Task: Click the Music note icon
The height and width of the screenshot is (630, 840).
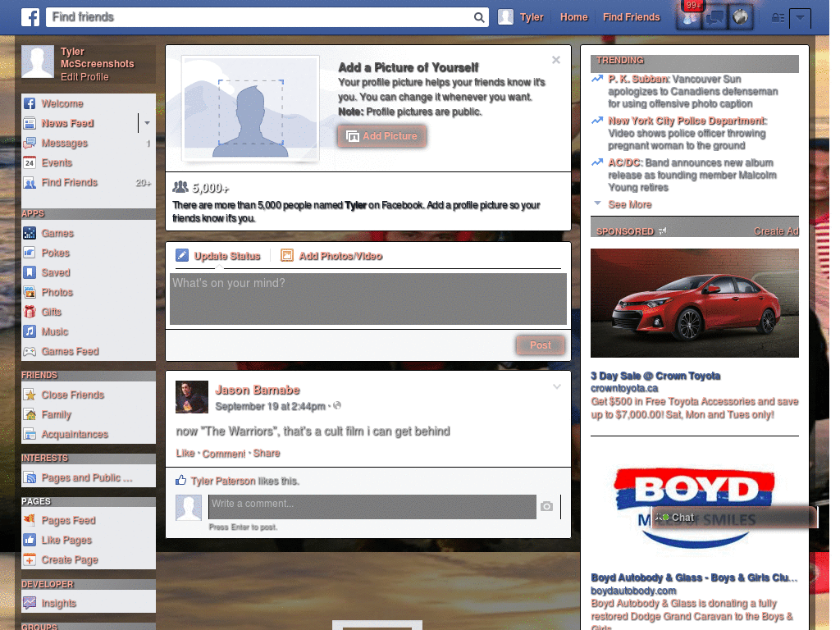Action: point(30,331)
